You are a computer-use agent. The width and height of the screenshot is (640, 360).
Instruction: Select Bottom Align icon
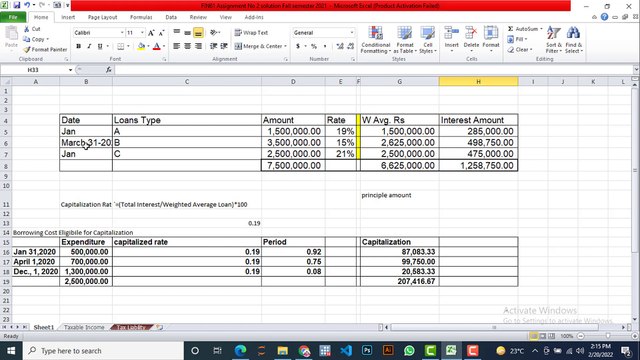point(198,33)
